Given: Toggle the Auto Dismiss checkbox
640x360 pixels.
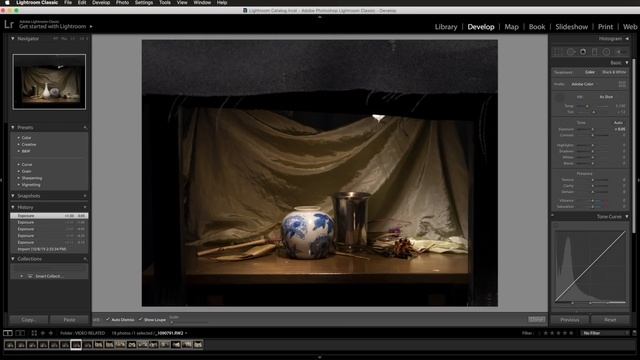Looking at the screenshot, I should [108, 319].
